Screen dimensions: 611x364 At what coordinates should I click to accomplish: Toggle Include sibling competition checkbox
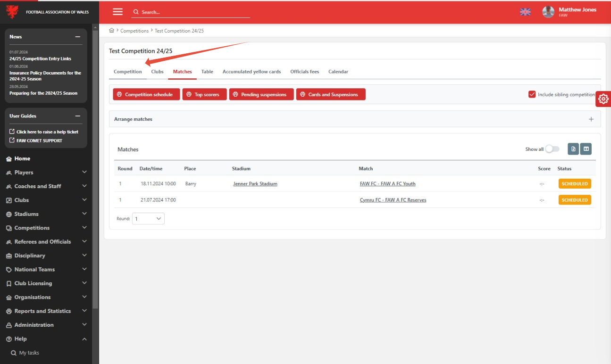532,94
